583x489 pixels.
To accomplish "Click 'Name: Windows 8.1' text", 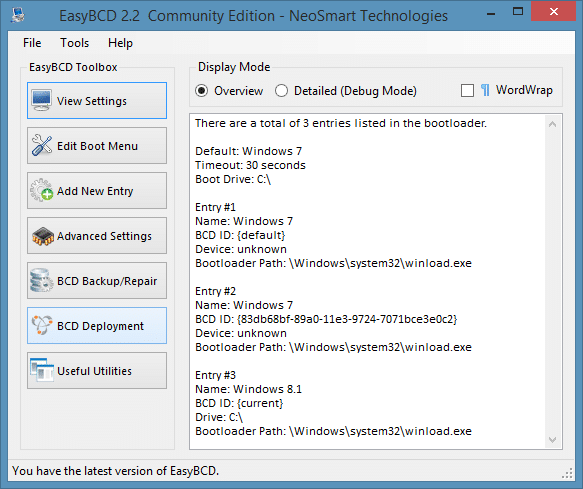I will 248,389.
